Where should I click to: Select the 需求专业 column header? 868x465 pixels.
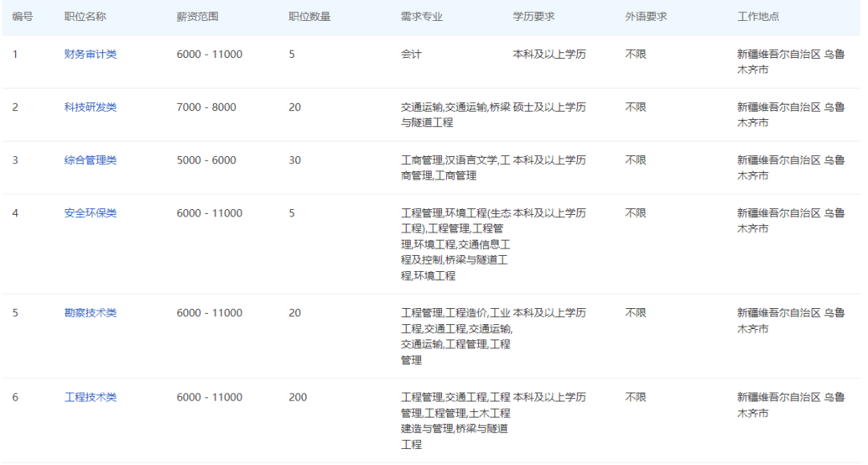[421, 17]
